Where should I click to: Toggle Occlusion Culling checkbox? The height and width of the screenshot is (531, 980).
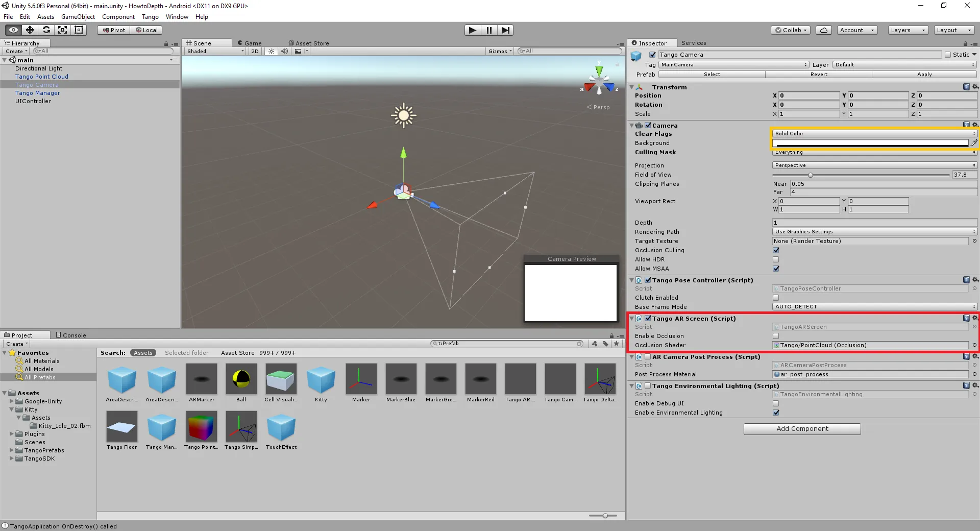(776, 250)
